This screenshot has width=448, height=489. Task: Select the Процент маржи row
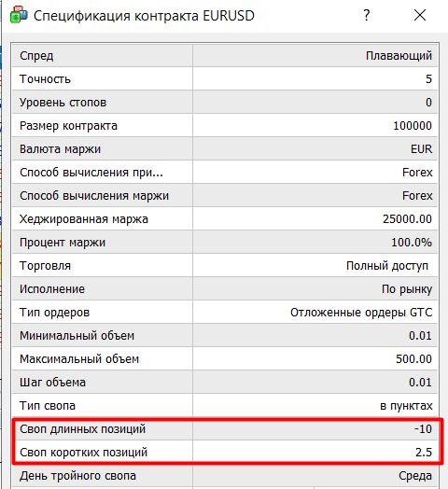(x=225, y=243)
